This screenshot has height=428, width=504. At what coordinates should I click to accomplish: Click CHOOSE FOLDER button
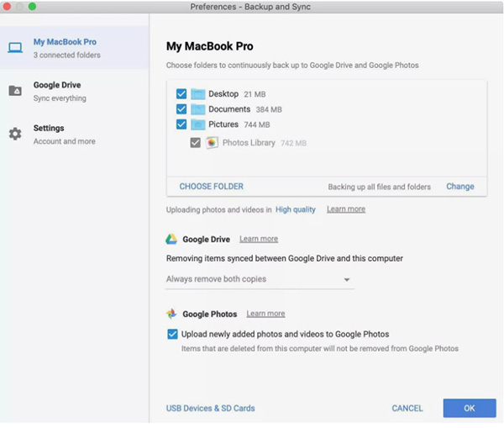point(211,187)
